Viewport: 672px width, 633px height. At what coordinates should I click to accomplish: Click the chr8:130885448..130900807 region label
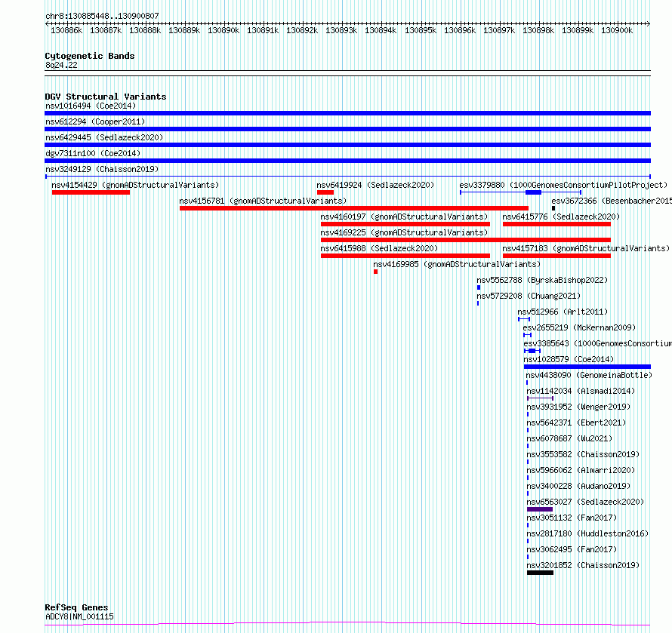pyautogui.click(x=102, y=16)
